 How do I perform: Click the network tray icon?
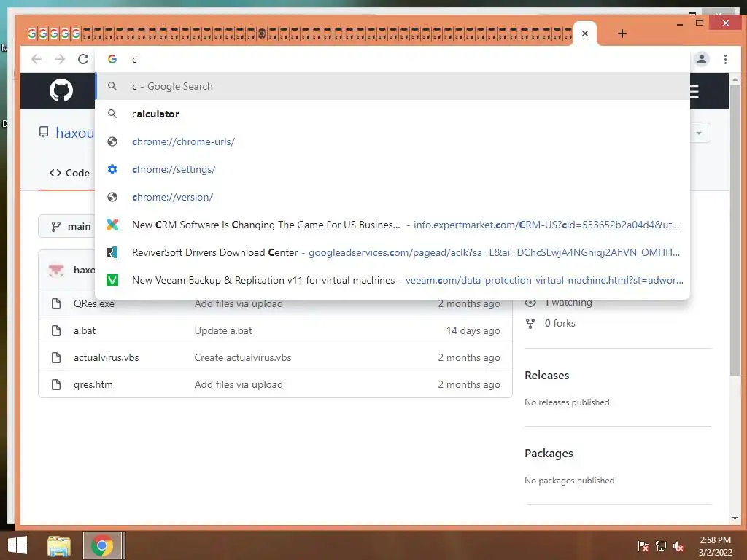pos(661,546)
